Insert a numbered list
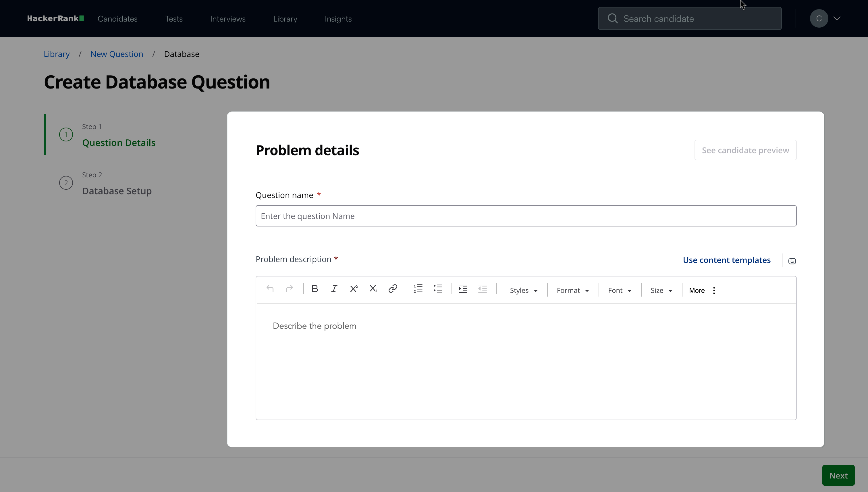The width and height of the screenshot is (868, 492). (418, 289)
